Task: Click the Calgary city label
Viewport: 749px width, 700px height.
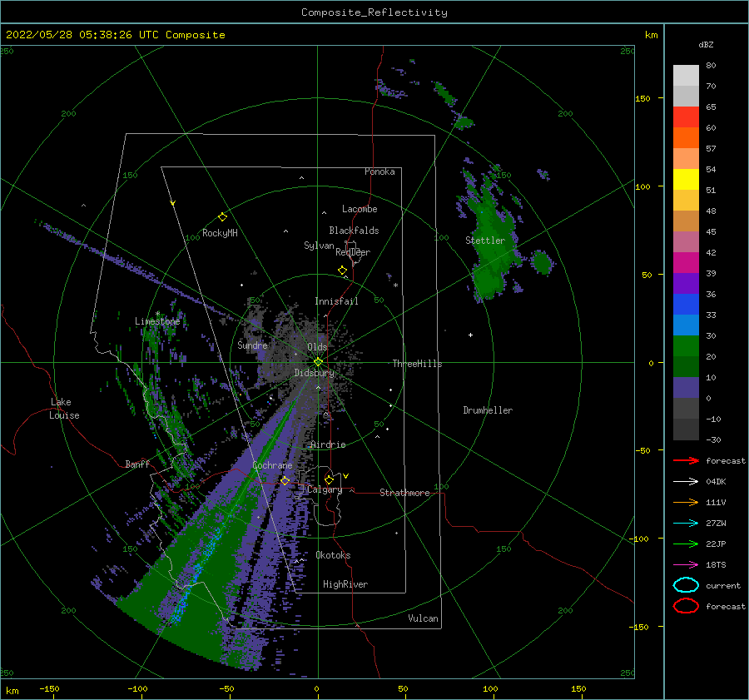Action: click(x=325, y=489)
